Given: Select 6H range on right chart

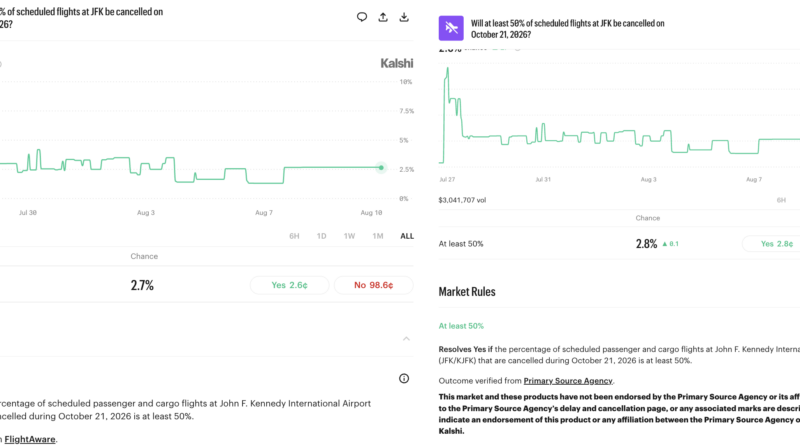Looking at the screenshot, I should pyautogui.click(x=781, y=200).
